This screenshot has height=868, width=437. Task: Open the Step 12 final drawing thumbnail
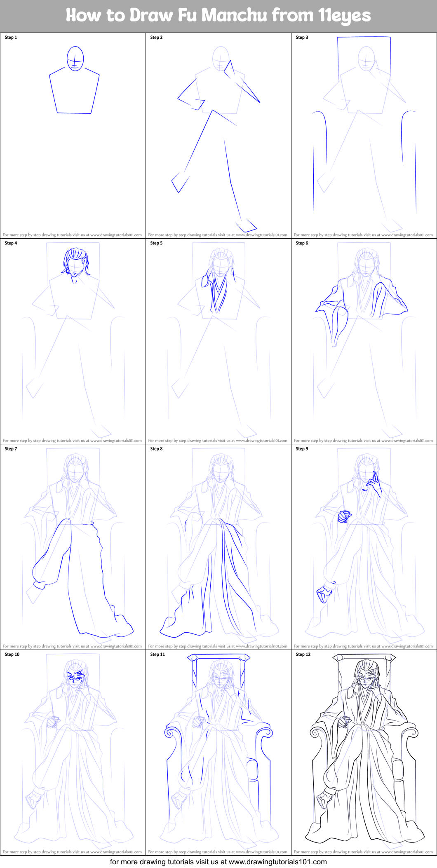coord(364,753)
